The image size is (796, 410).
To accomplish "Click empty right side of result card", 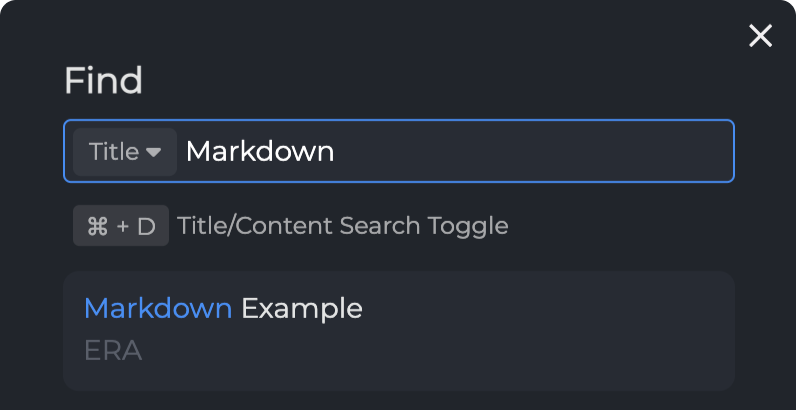I will [600, 329].
